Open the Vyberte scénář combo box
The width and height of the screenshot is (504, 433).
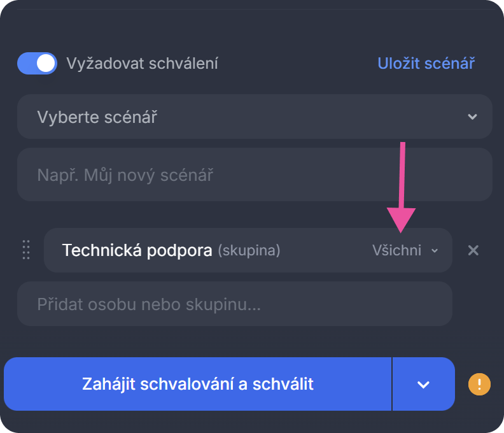pyautogui.click(x=255, y=117)
